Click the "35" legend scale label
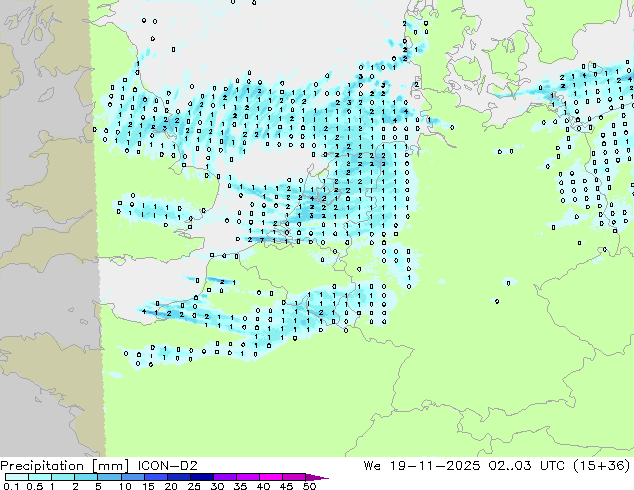The width and height of the screenshot is (634, 490). pos(240,486)
